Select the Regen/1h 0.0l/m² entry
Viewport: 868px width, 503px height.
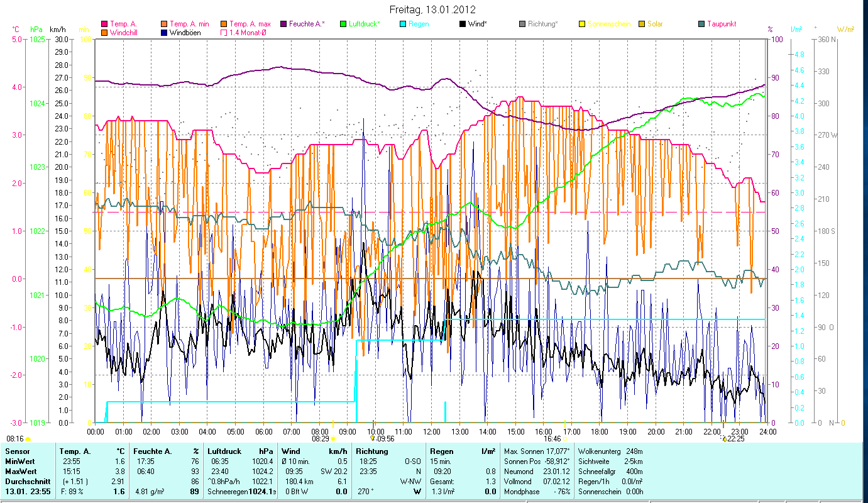point(610,481)
